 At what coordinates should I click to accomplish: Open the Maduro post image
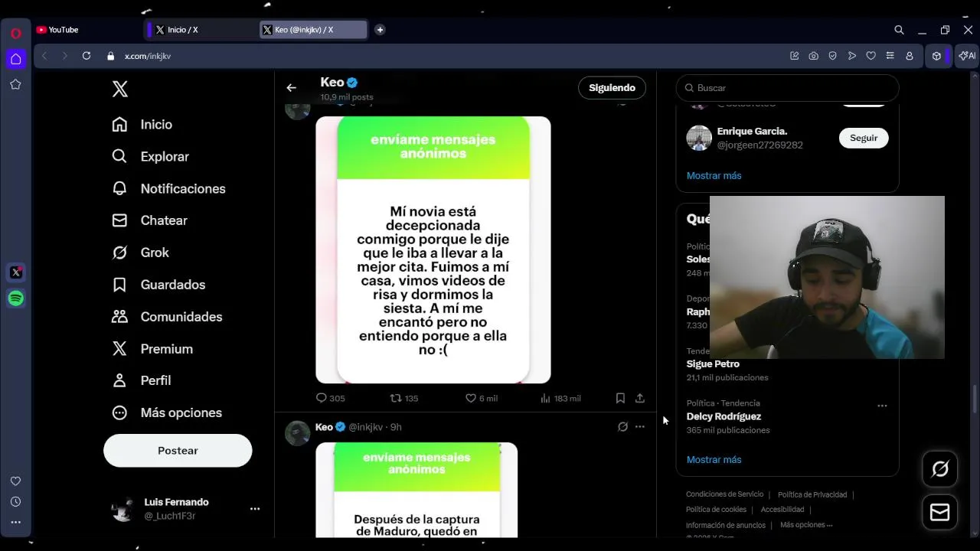pyautogui.click(x=416, y=490)
